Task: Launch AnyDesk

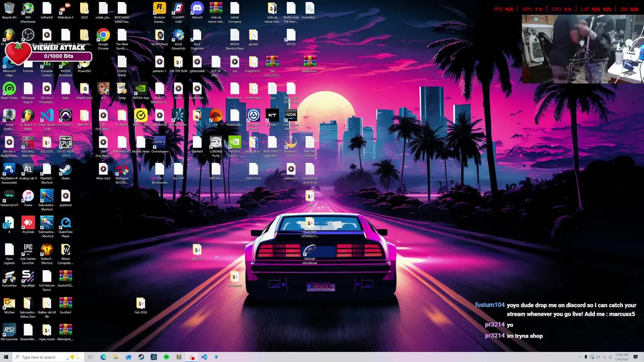Action: (x=28, y=226)
